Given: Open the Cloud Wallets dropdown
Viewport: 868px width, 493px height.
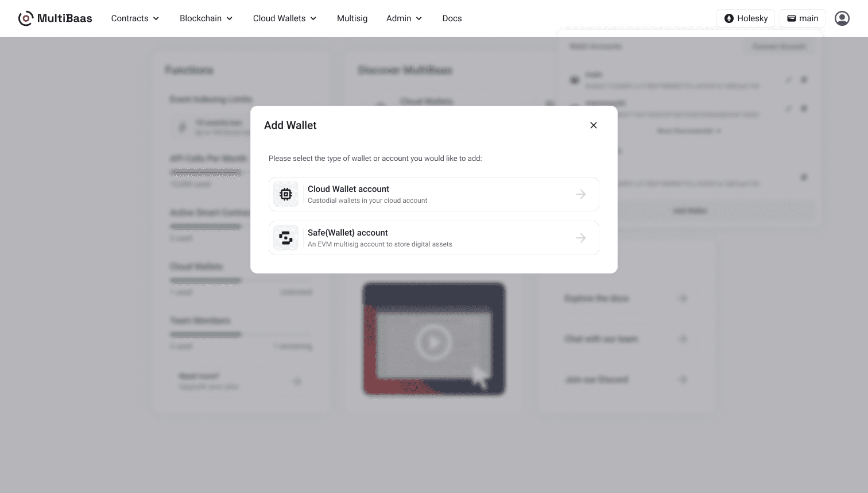Looking at the screenshot, I should (x=285, y=18).
